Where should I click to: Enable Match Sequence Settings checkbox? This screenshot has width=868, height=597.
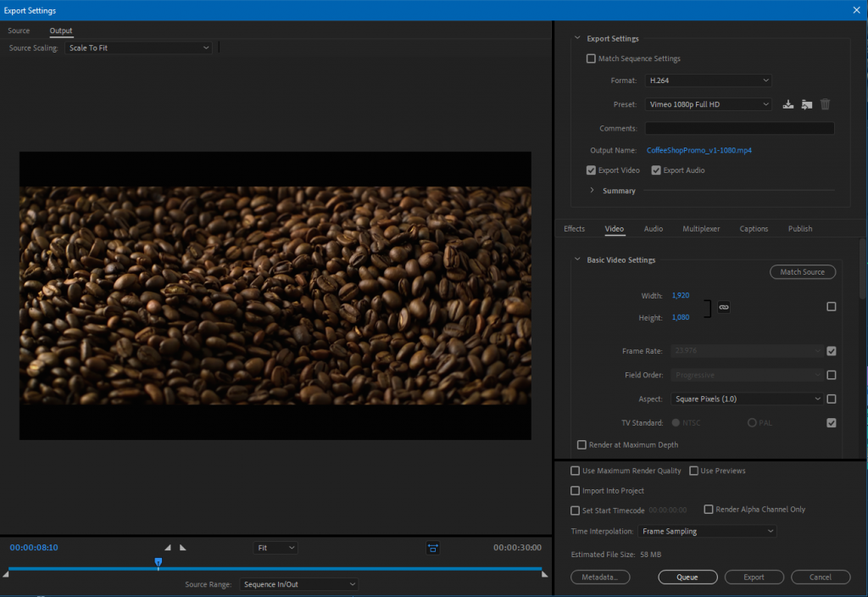pyautogui.click(x=591, y=59)
